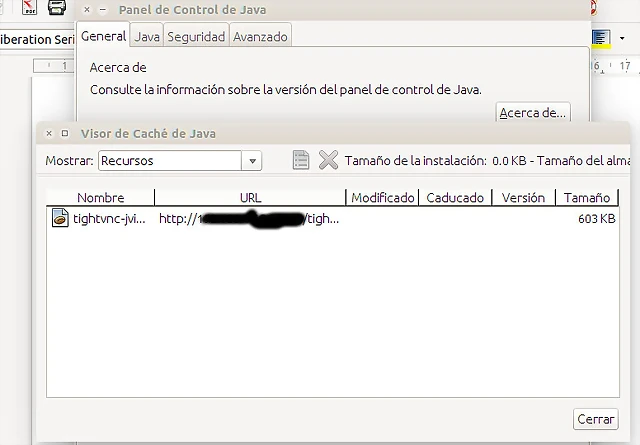
Task: Maximize the Visor de Caché de Java window
Action: click(x=65, y=133)
